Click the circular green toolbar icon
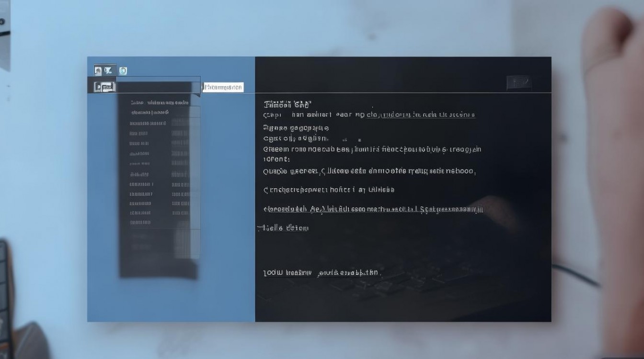 (x=122, y=70)
